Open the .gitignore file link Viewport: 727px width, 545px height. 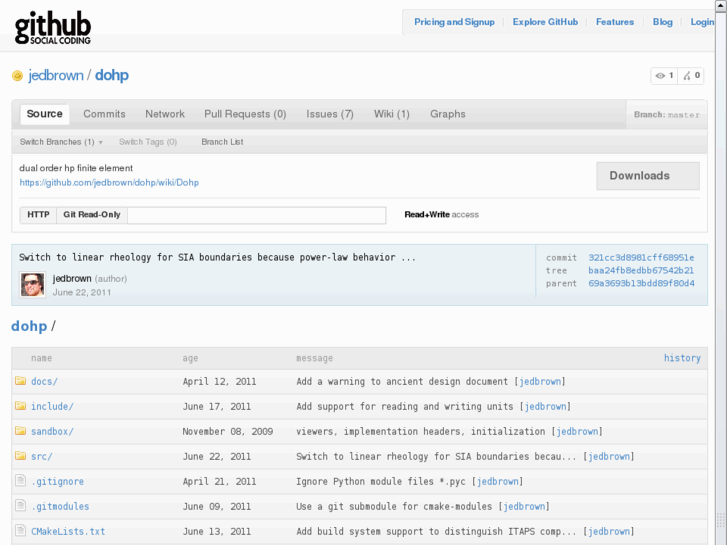pos(57,481)
